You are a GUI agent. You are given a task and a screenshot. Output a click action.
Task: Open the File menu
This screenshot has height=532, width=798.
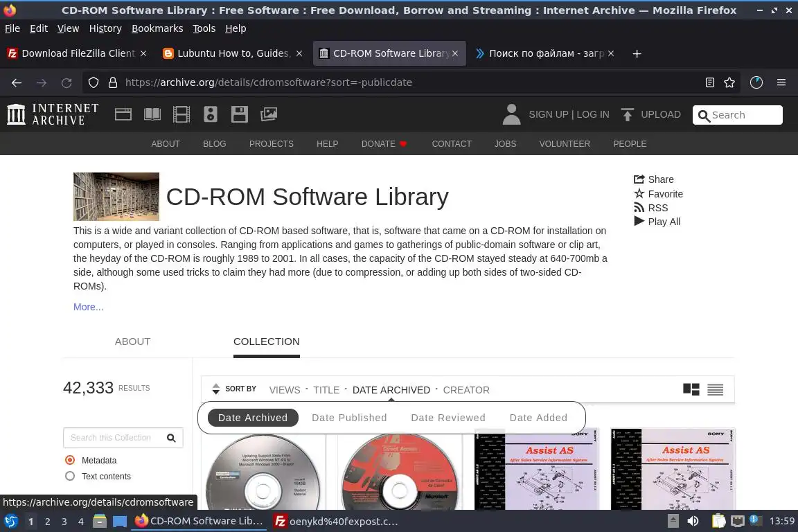coord(12,28)
